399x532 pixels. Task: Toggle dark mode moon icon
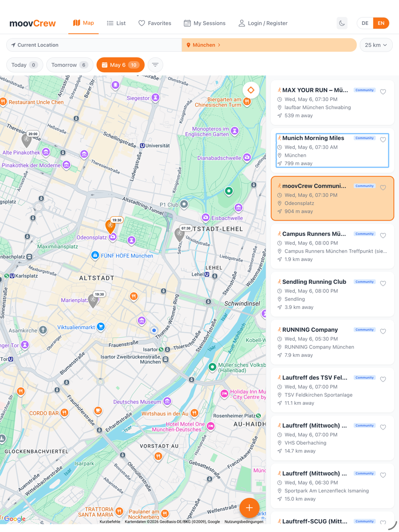342,23
